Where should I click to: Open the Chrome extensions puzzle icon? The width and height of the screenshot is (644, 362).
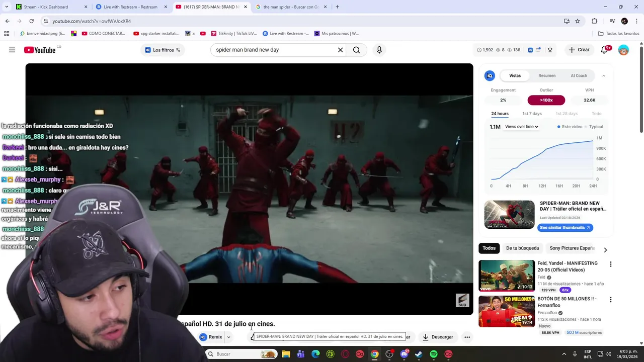point(595,21)
